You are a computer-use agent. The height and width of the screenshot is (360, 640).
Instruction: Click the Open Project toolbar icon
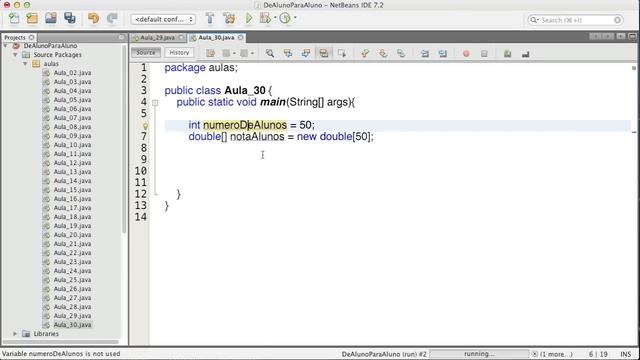click(x=51, y=18)
